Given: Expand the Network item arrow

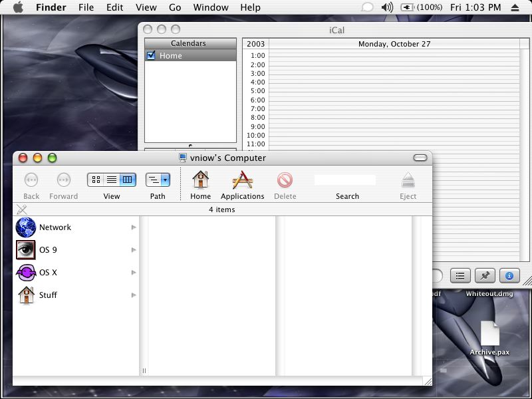Looking at the screenshot, I should [x=134, y=227].
